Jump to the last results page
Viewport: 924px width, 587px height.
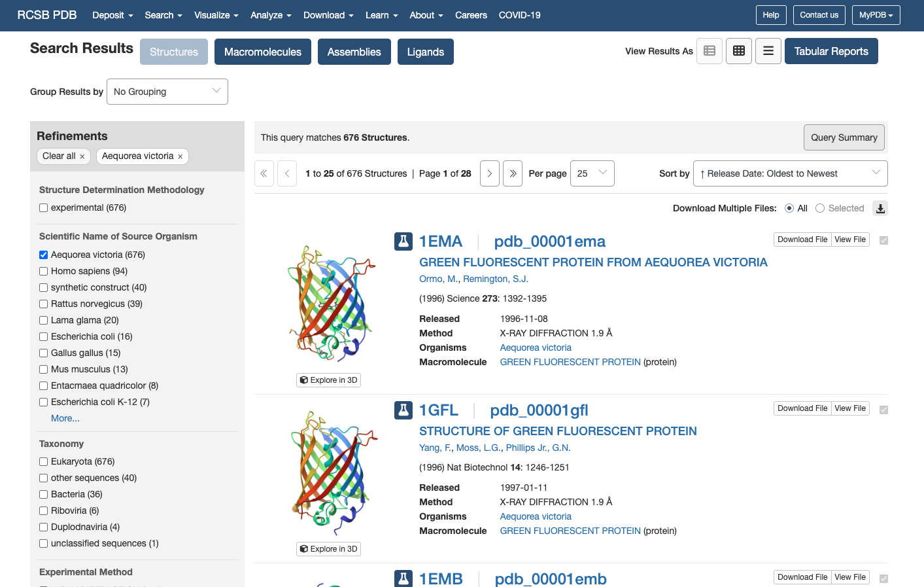(x=513, y=173)
